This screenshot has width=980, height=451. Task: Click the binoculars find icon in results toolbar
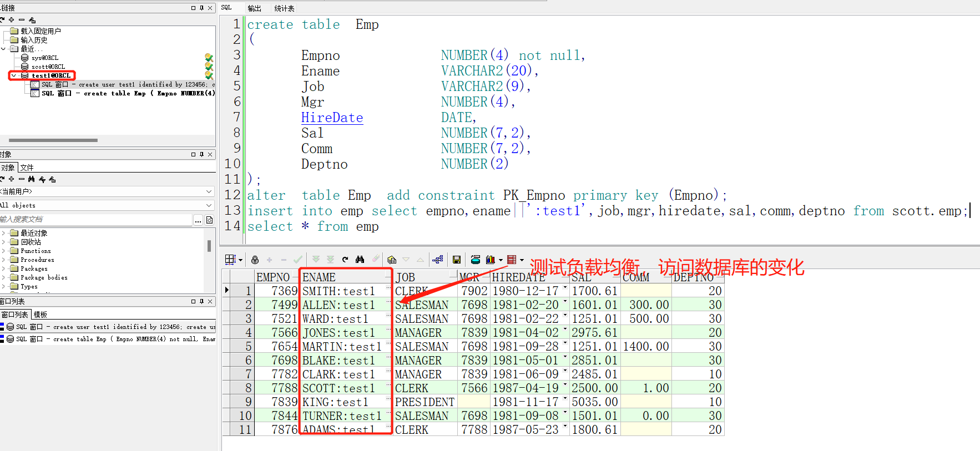[x=360, y=260]
